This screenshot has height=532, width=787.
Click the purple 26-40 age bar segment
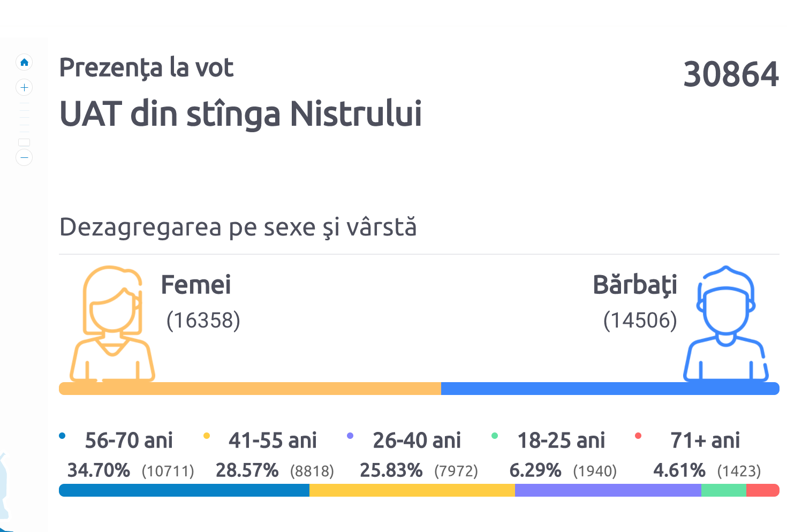tap(608, 490)
